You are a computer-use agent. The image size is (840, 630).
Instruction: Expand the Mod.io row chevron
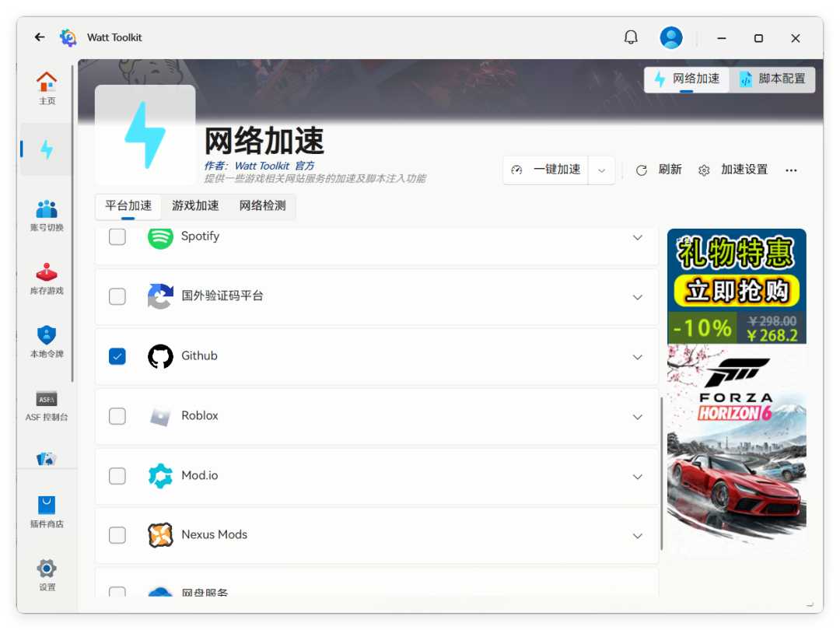[638, 477]
